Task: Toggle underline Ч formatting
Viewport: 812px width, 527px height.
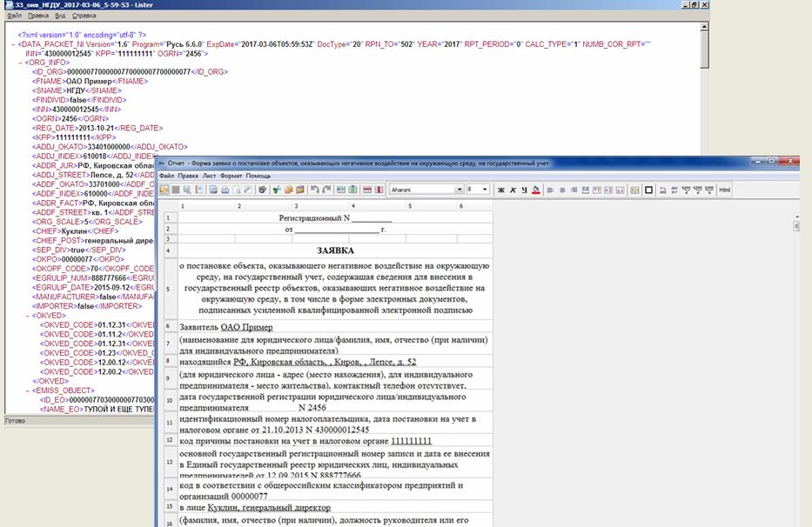Action: click(x=524, y=190)
